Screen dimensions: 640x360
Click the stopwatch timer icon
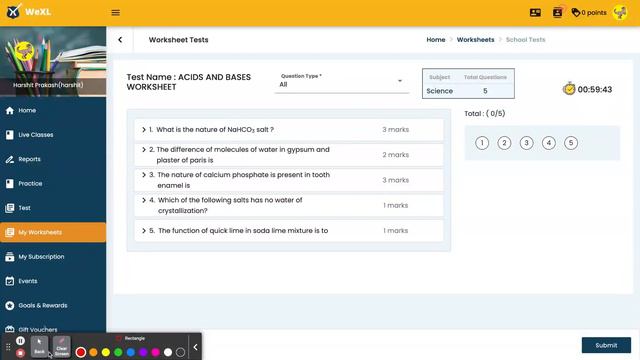(x=569, y=89)
